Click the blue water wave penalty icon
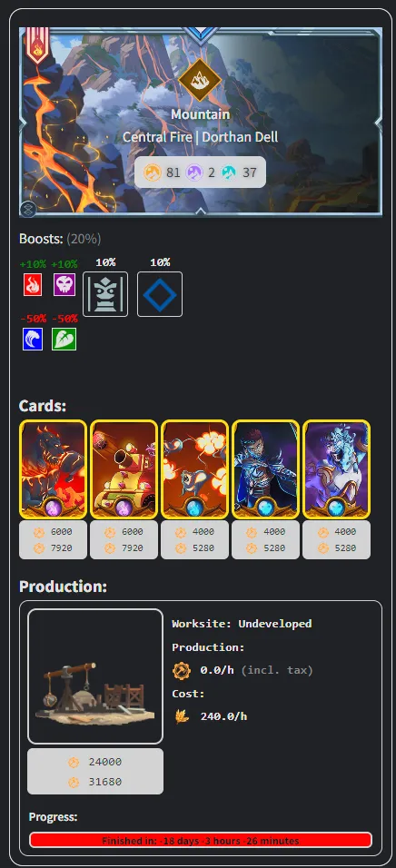The width and height of the screenshot is (396, 868). click(33, 339)
